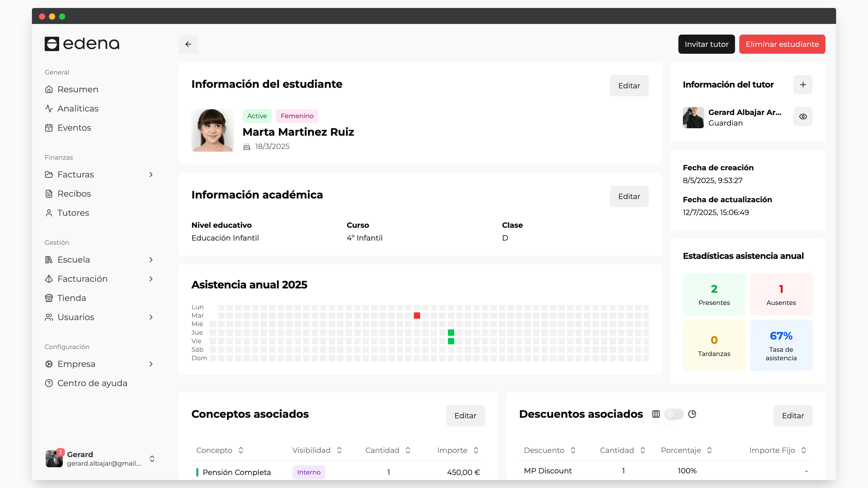Image resolution: width=868 pixels, height=488 pixels.
Task: Click the Invitar tutor button
Action: (706, 44)
